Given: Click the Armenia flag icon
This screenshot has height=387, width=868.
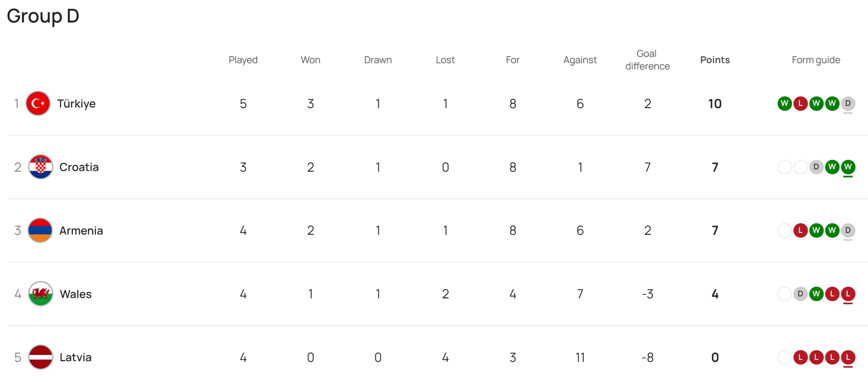Looking at the screenshot, I should (x=40, y=231).
